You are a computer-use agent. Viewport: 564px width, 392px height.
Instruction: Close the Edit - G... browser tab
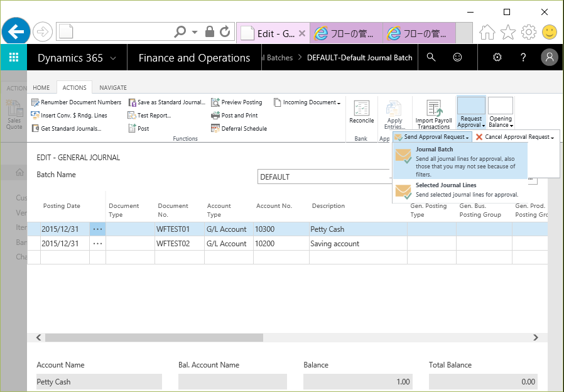(x=302, y=33)
